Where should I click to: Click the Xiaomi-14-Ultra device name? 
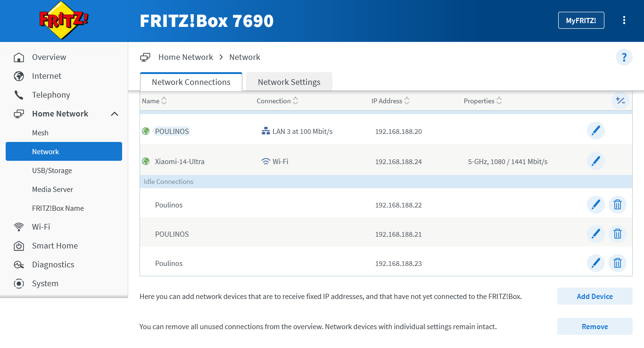coord(180,161)
